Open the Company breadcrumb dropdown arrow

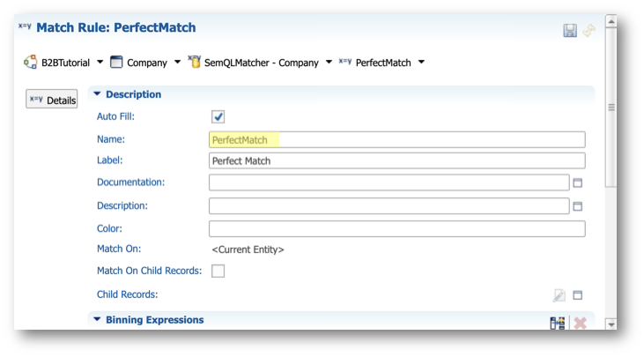(x=177, y=63)
